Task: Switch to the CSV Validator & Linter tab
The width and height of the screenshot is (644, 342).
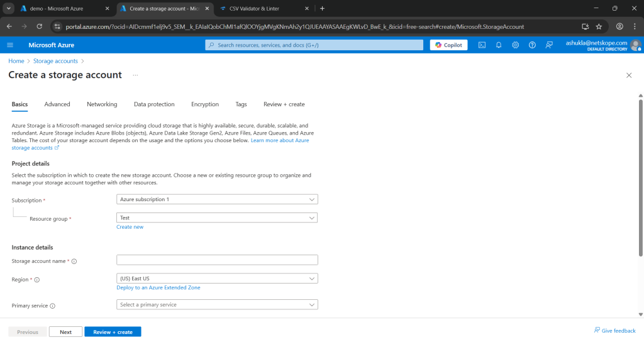Action: click(x=255, y=9)
